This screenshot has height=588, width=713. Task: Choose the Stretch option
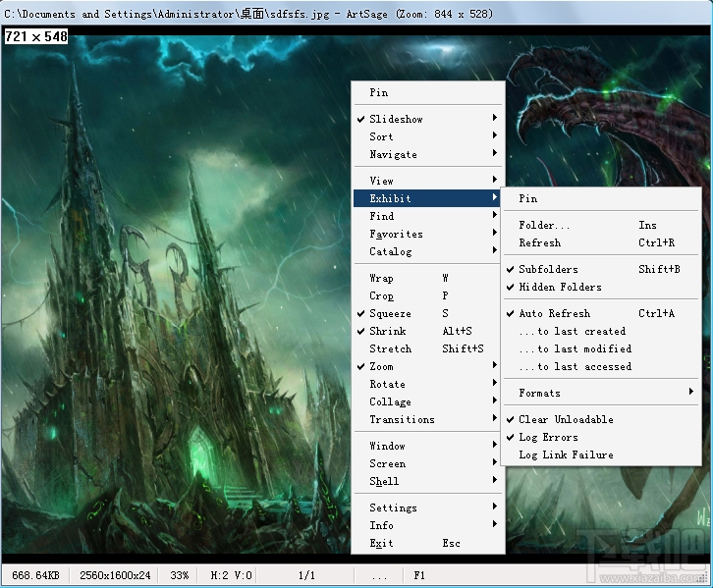[x=428, y=348]
